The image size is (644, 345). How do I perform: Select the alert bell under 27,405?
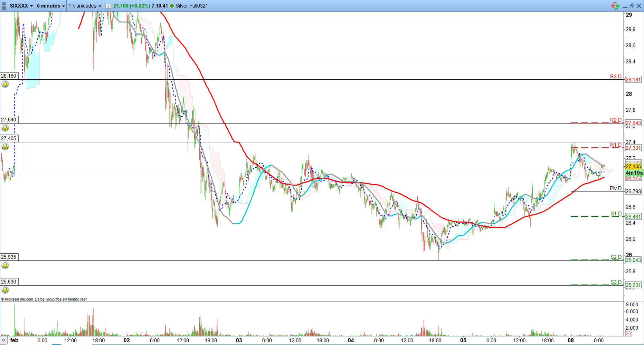click(5, 147)
